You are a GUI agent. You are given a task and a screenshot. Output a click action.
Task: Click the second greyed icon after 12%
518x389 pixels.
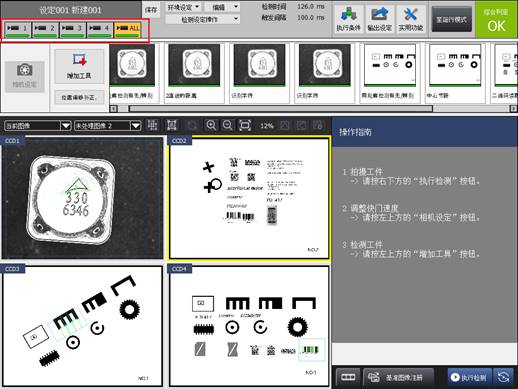coord(301,125)
